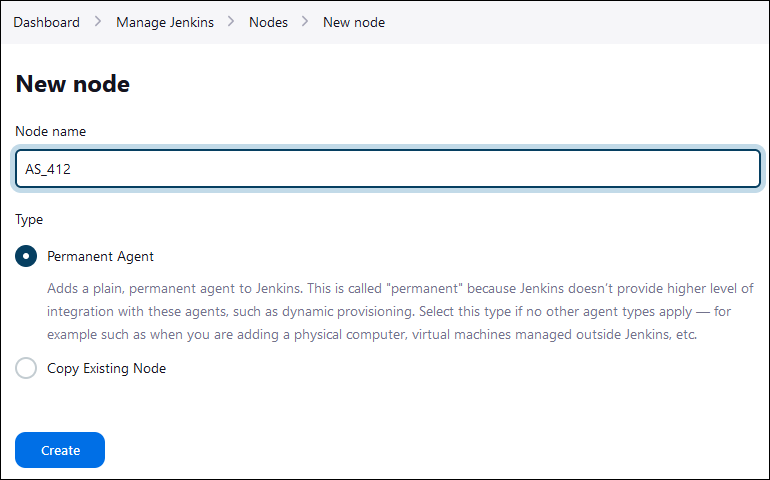Click the New node breadcrumb item
This screenshot has height=480, width=770.
[x=354, y=23]
